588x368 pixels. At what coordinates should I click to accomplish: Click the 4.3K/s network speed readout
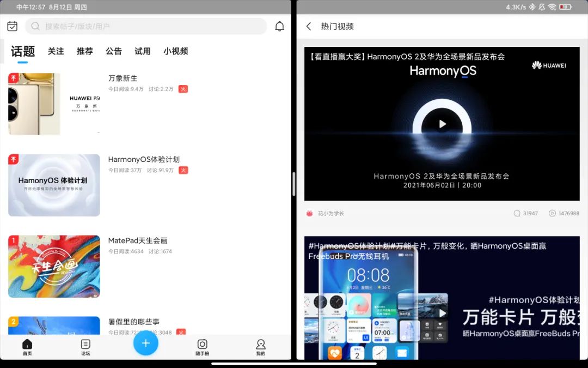coord(516,7)
